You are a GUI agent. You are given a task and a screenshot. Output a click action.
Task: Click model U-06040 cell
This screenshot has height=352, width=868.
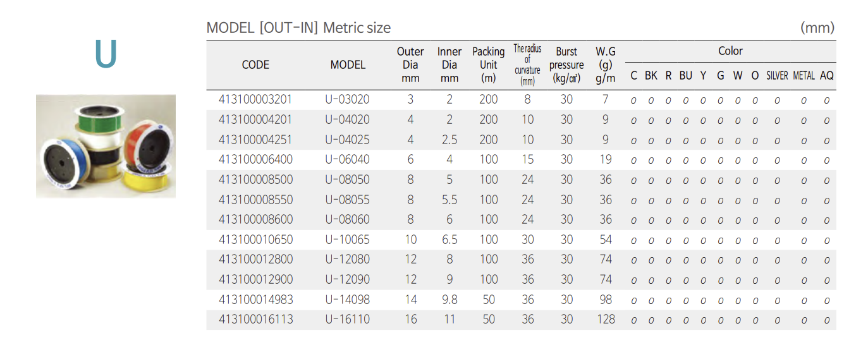348,159
